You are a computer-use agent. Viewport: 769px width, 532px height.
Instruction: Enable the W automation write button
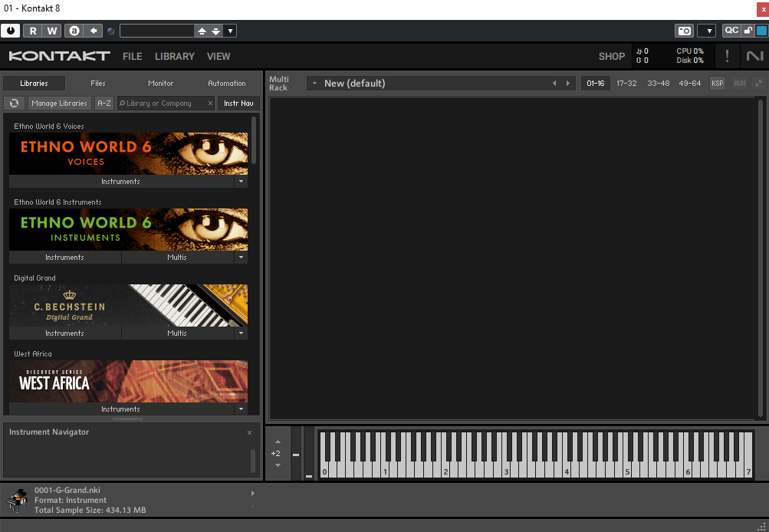(x=52, y=31)
